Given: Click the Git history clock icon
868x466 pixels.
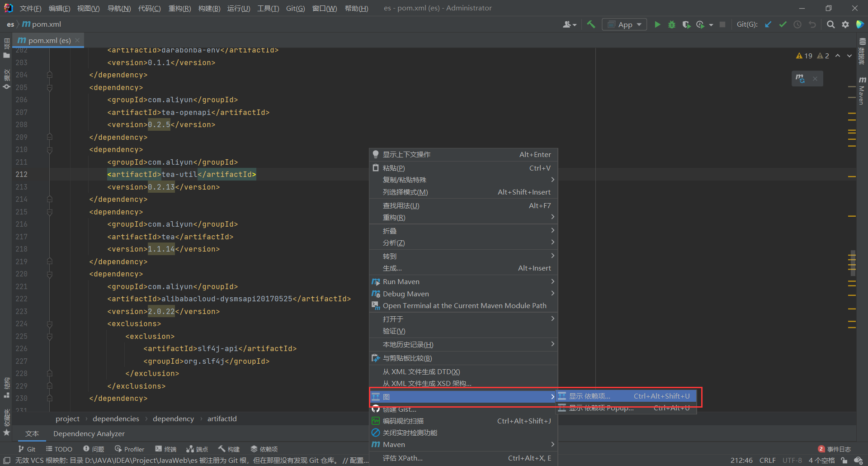Looking at the screenshot, I should coord(797,24).
